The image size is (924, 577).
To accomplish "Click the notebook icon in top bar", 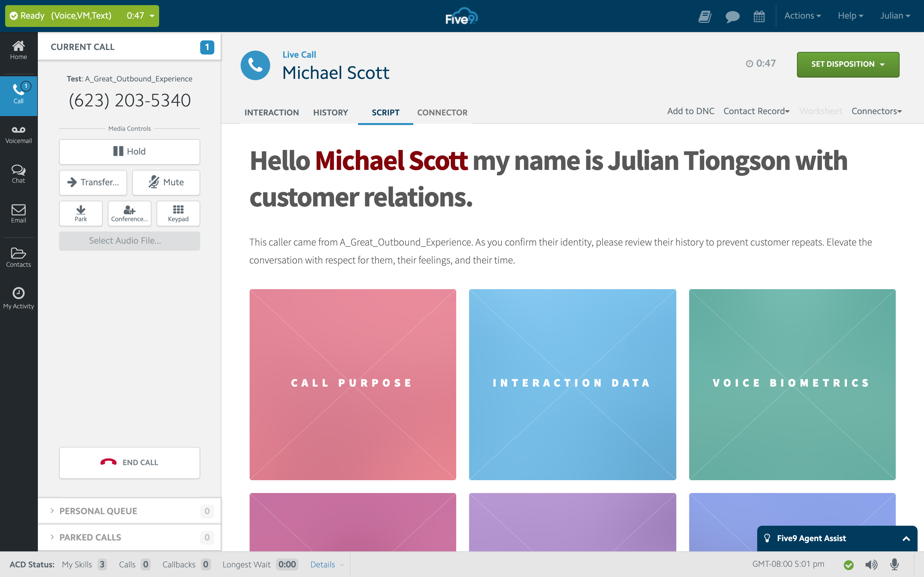I will point(705,16).
